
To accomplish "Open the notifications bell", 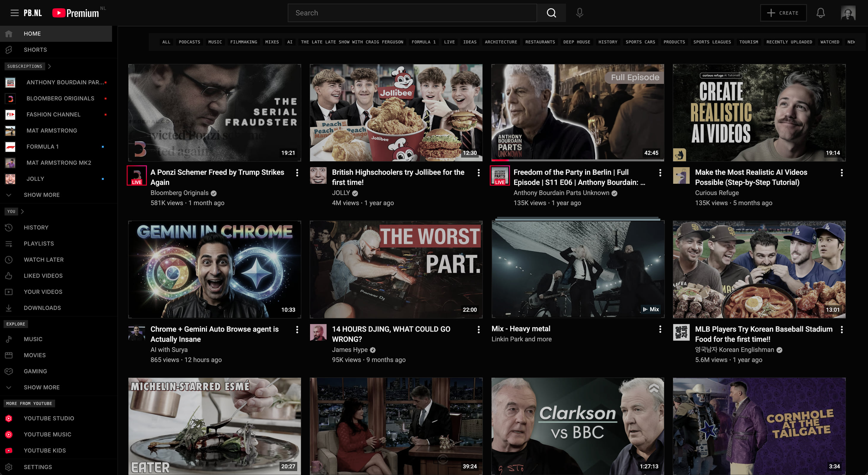I will [821, 13].
